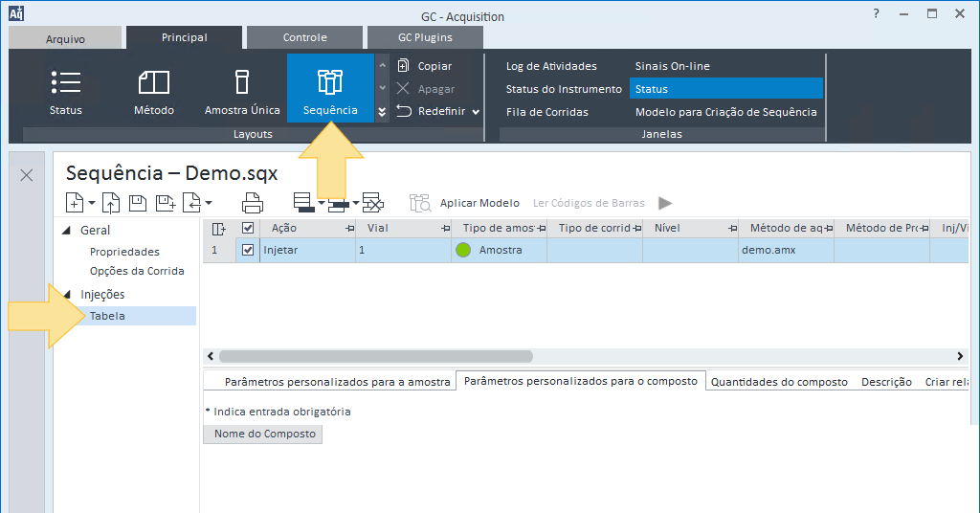This screenshot has width=980, height=513.
Task: Click the Aplicar Modelo button
Action: pos(479,203)
